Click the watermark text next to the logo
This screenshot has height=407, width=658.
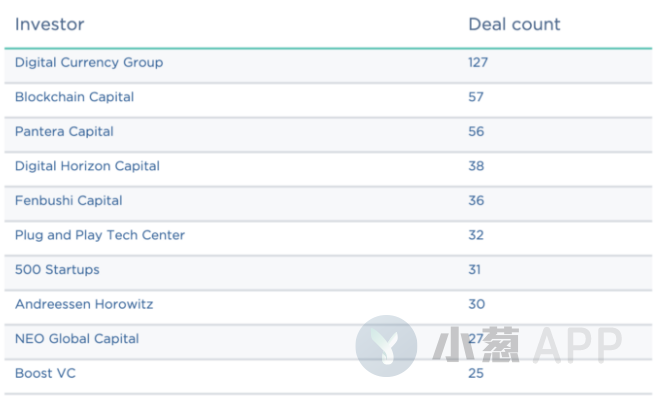point(527,345)
